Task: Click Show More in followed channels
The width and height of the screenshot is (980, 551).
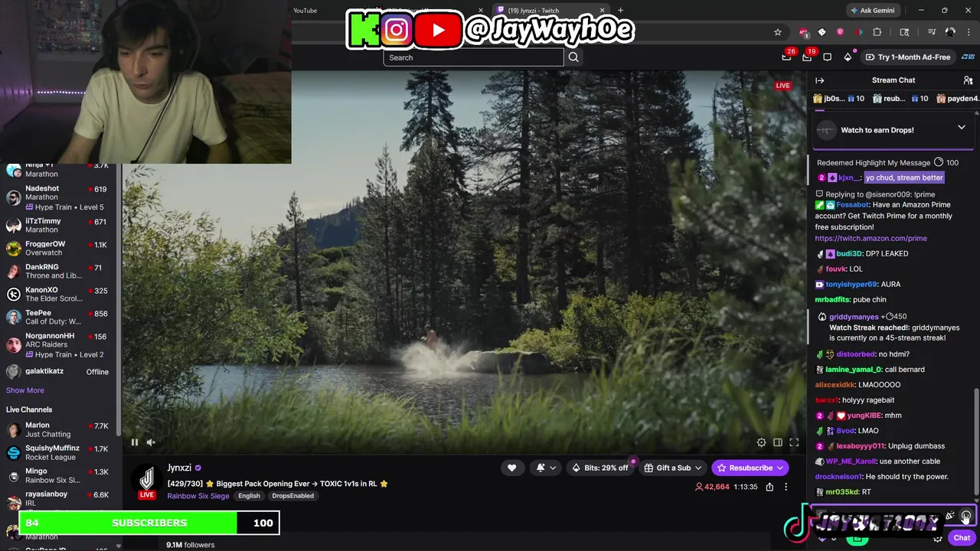Action: click(25, 390)
